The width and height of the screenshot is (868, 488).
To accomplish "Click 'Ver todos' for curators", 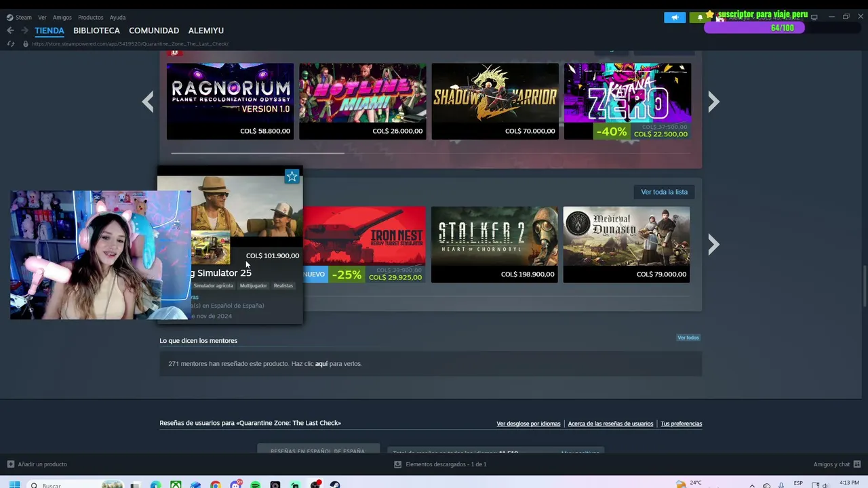I will [x=688, y=338].
